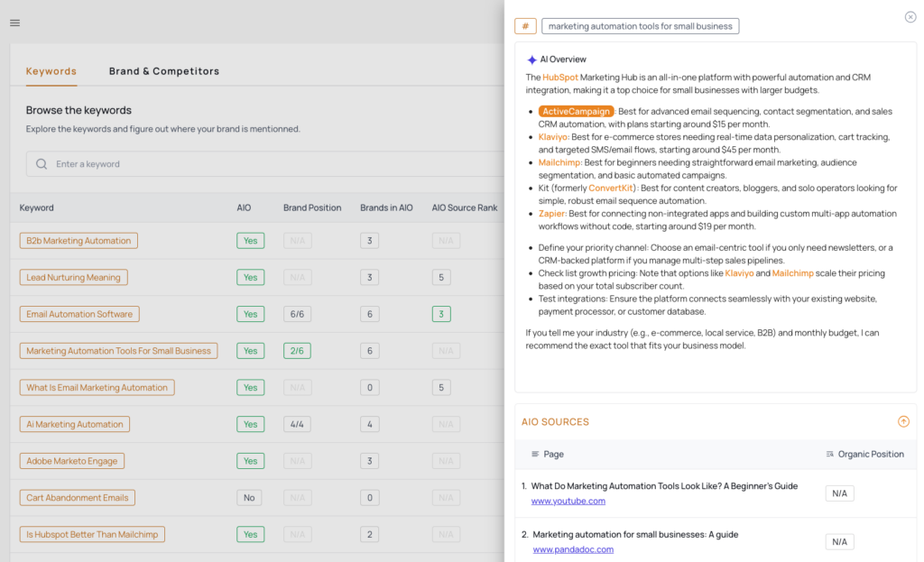Collapse the AIO Sources section arrow
Screen dimensions: 924x562
pos(903,421)
